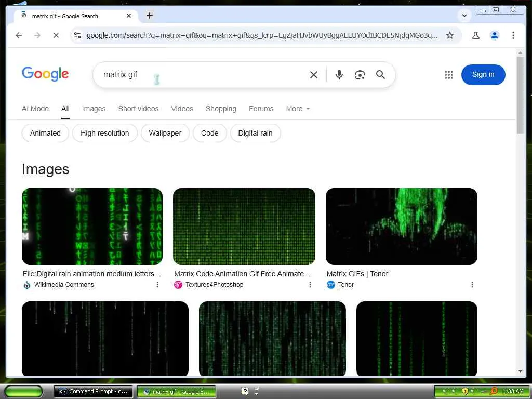Click the Google logo
The height and width of the screenshot is (399, 532).
pos(45,74)
